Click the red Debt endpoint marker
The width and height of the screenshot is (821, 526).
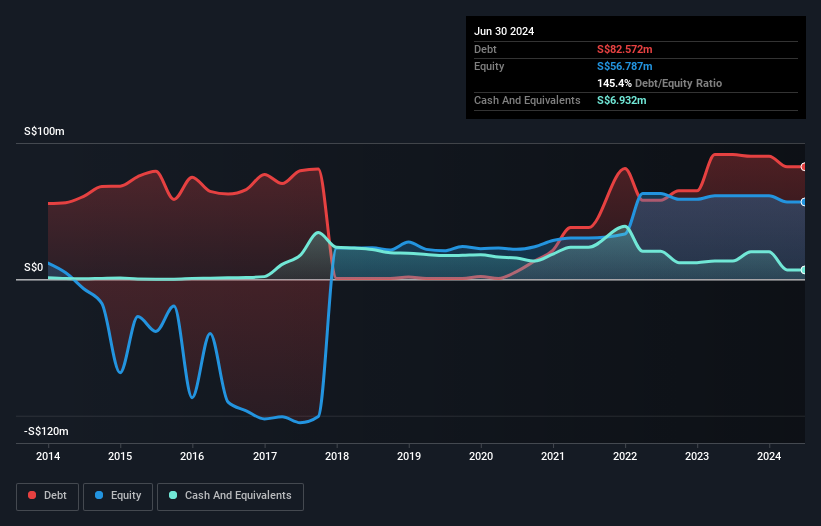[x=804, y=167]
